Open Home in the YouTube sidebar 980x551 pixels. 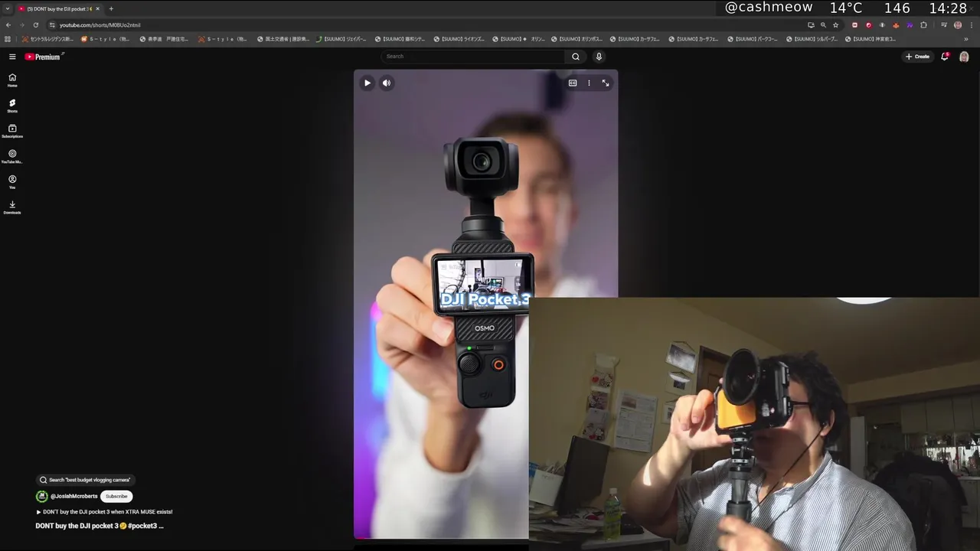tap(12, 80)
